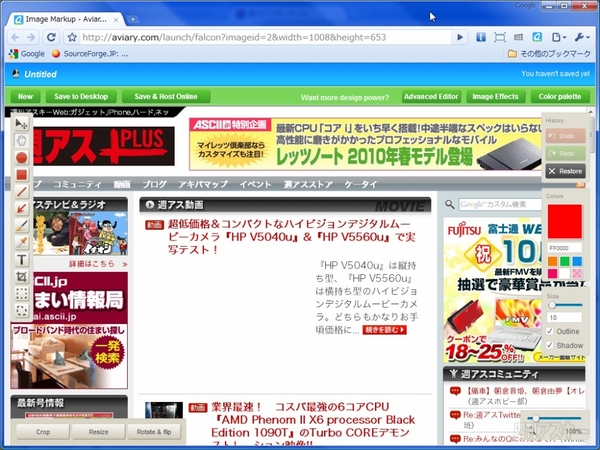The image size is (600, 450).
Task: Click Save & Host Online button
Action: pos(166,97)
